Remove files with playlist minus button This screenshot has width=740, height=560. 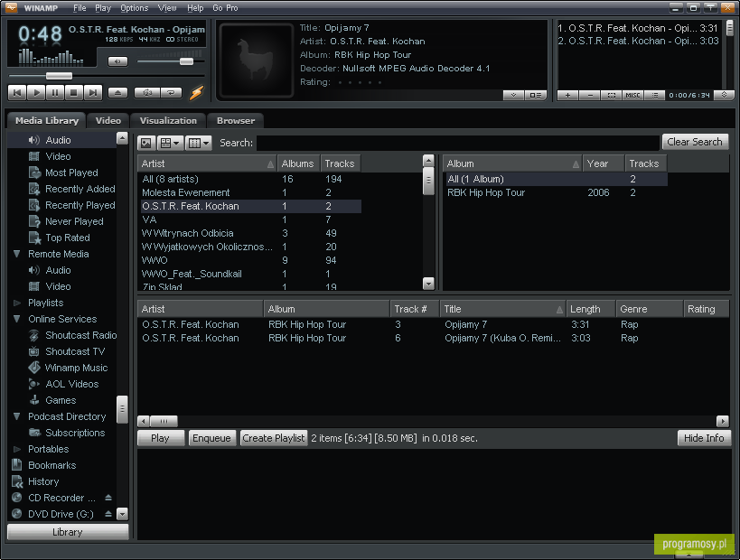click(x=590, y=96)
